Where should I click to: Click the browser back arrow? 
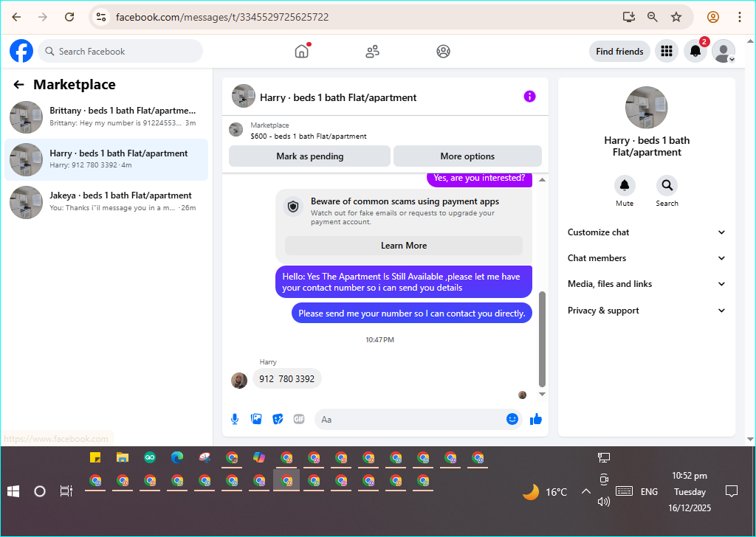pyautogui.click(x=16, y=17)
